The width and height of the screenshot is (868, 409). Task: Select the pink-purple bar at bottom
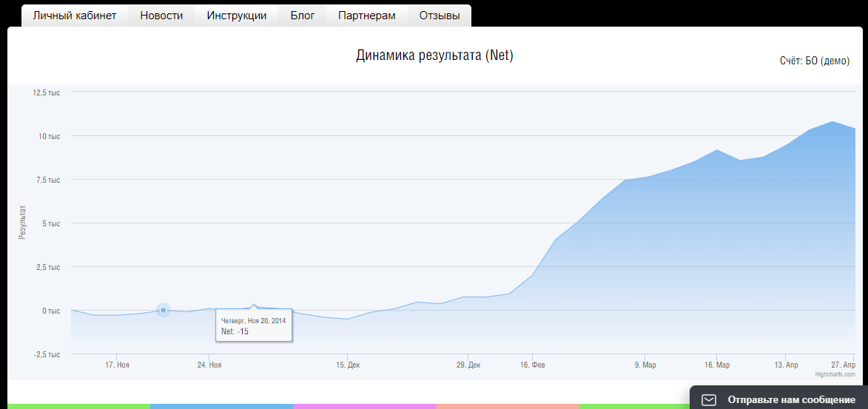364,406
